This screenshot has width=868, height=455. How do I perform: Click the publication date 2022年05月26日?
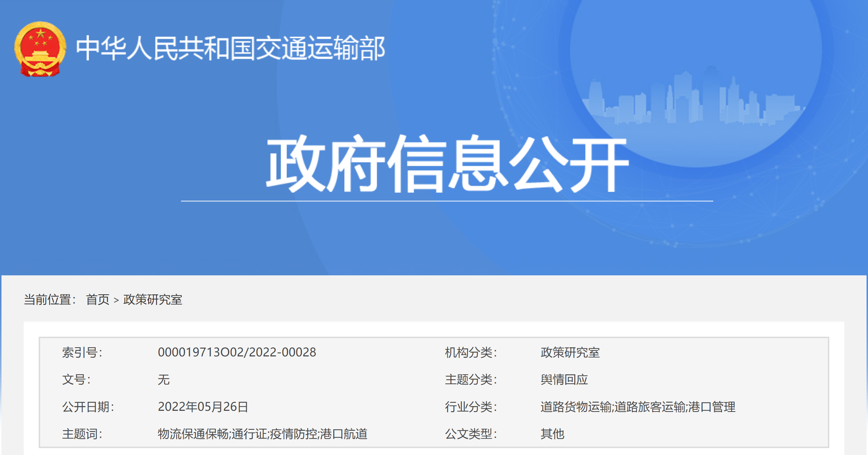203,407
